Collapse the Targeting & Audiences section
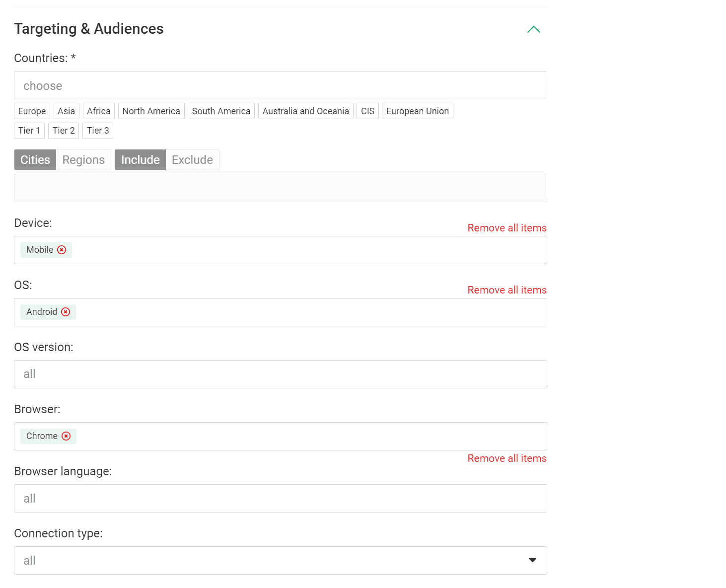The height and width of the screenshot is (588, 726). coord(533,29)
